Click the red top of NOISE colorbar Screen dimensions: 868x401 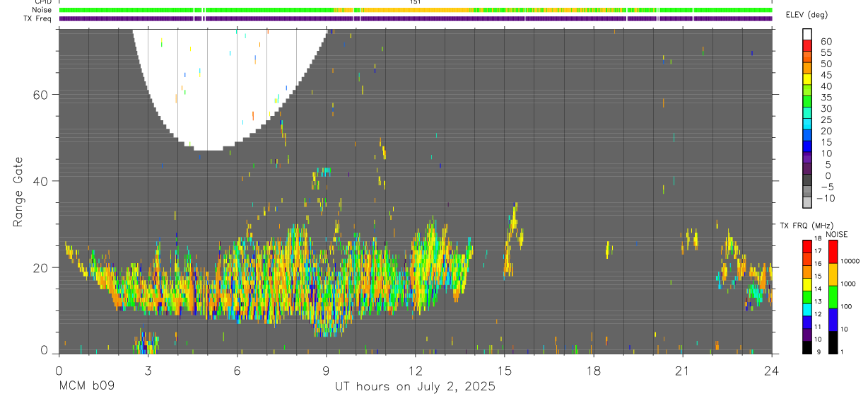tap(833, 251)
